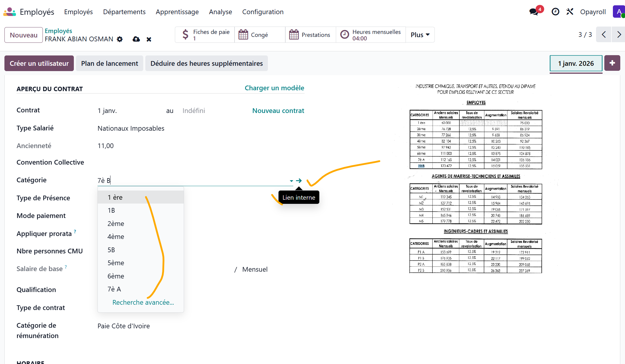Click the clock activities icon
The image size is (625, 364).
click(555, 12)
